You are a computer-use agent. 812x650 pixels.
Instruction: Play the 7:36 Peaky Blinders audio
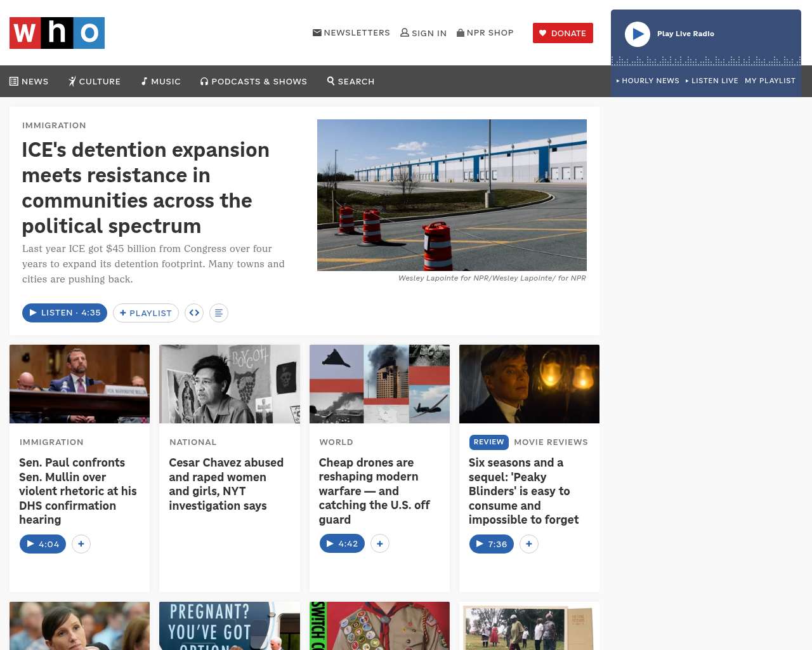tap(492, 544)
